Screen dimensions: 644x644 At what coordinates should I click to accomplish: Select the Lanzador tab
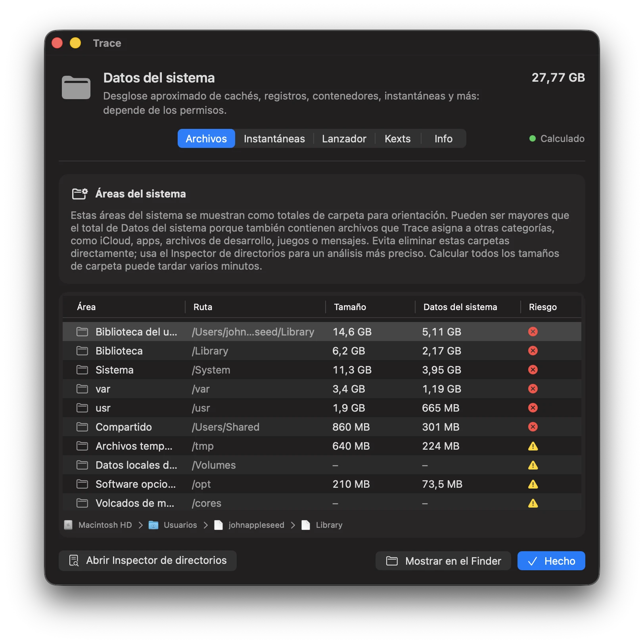click(x=344, y=138)
